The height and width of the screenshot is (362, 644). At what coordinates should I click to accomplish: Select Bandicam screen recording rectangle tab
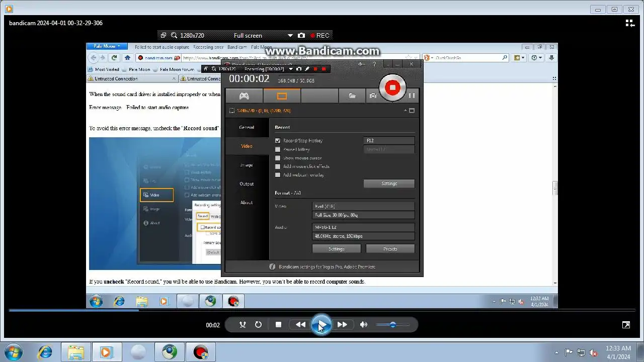pos(282,96)
